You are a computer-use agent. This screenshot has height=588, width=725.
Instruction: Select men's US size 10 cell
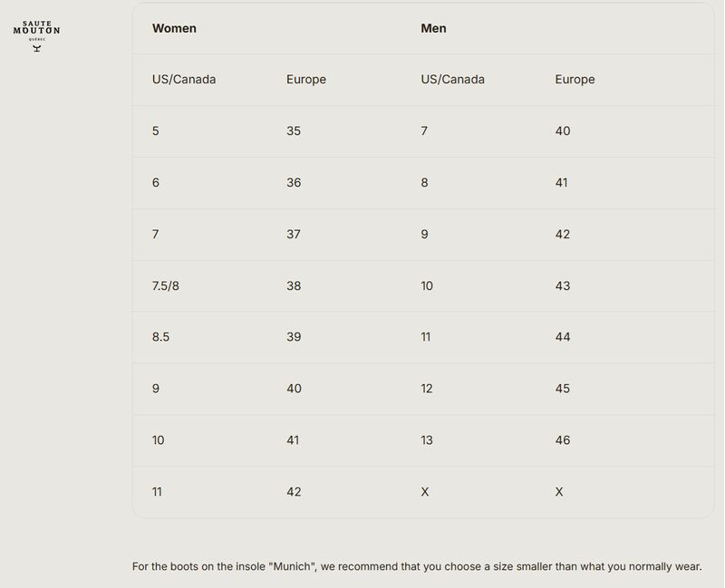(427, 285)
